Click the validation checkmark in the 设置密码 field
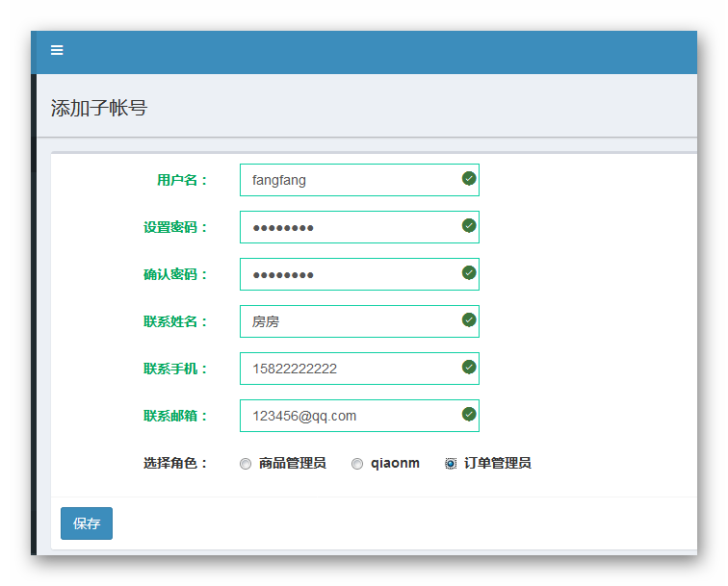This screenshot has height=586, width=728. 469,225
